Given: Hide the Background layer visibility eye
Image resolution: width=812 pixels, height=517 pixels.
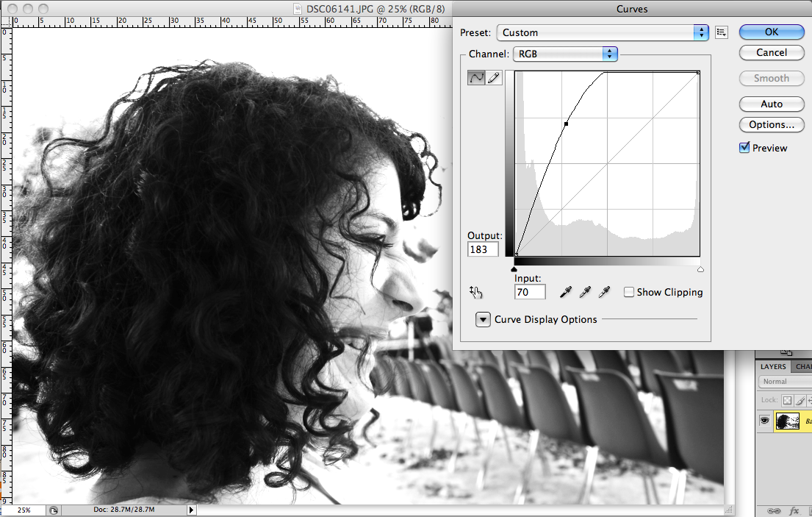Looking at the screenshot, I should [x=765, y=421].
